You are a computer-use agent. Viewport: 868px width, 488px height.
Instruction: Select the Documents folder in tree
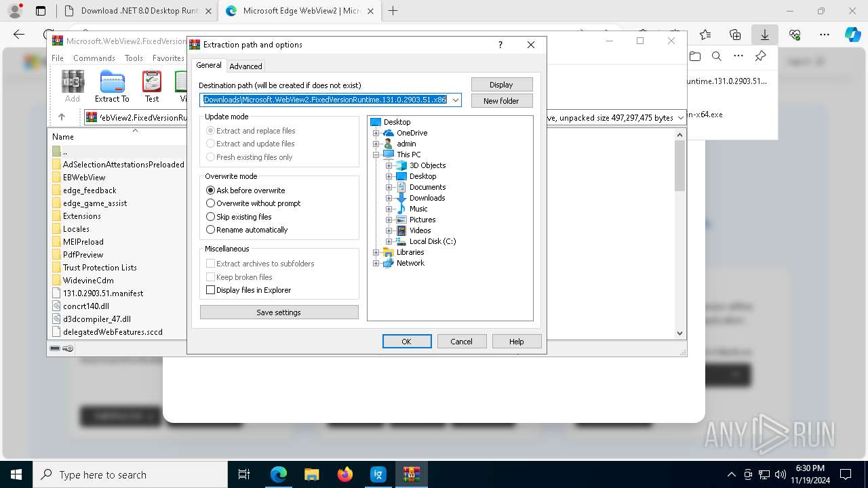(427, 187)
